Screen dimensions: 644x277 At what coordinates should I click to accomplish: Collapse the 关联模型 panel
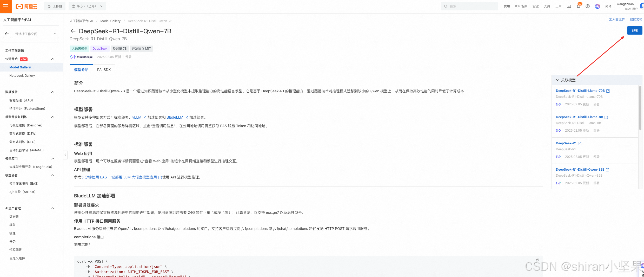[x=557, y=80]
